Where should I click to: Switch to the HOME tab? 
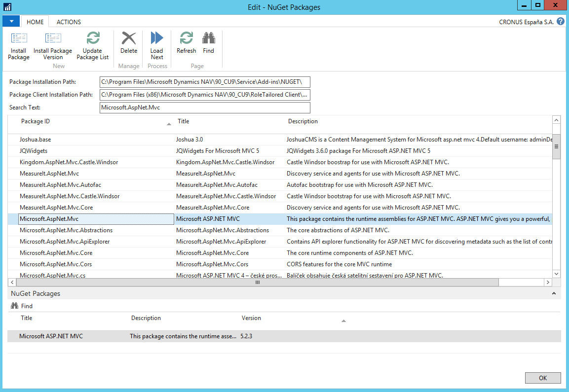tap(35, 22)
